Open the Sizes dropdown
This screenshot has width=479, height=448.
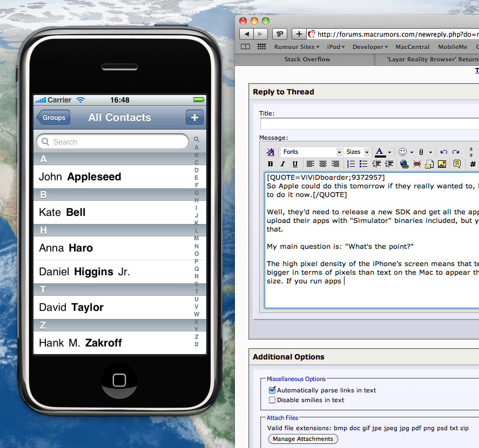(x=357, y=152)
